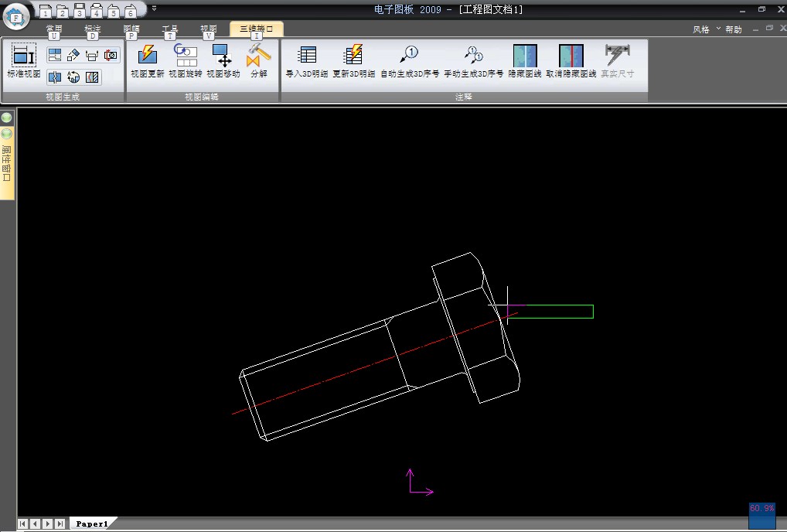Click quick access icon labeled 3
The width and height of the screenshot is (787, 532).
tap(80, 11)
